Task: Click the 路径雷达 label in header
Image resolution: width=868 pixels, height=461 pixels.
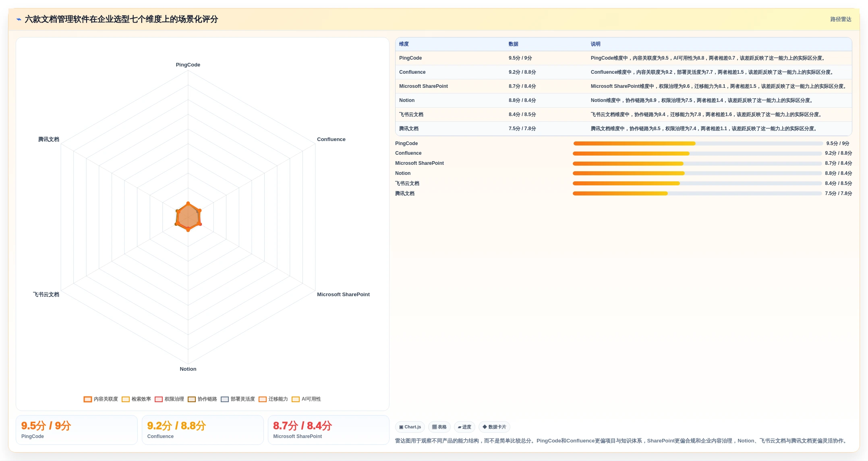Action: 841,19
